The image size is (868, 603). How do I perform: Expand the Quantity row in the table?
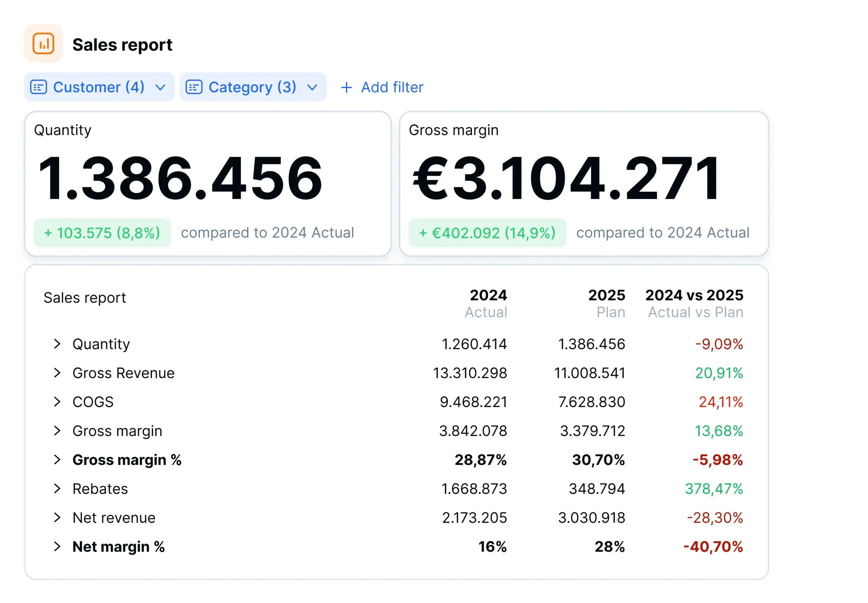[57, 344]
